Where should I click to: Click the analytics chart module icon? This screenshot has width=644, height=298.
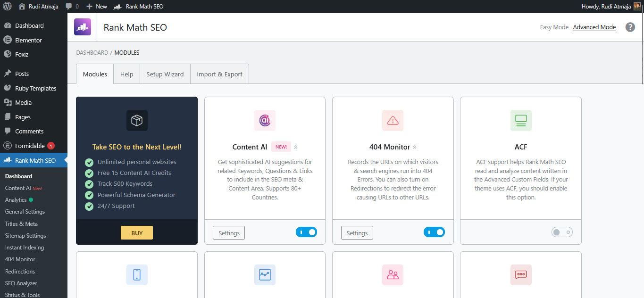pos(265,275)
